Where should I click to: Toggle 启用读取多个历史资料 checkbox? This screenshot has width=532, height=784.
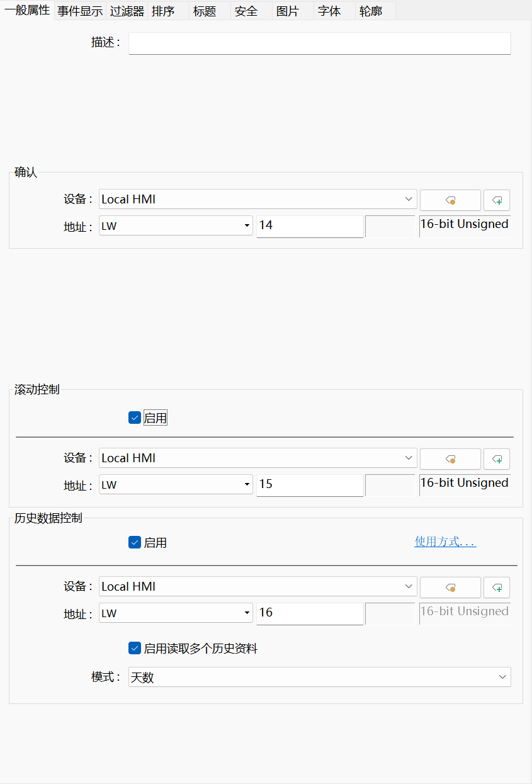point(135,648)
